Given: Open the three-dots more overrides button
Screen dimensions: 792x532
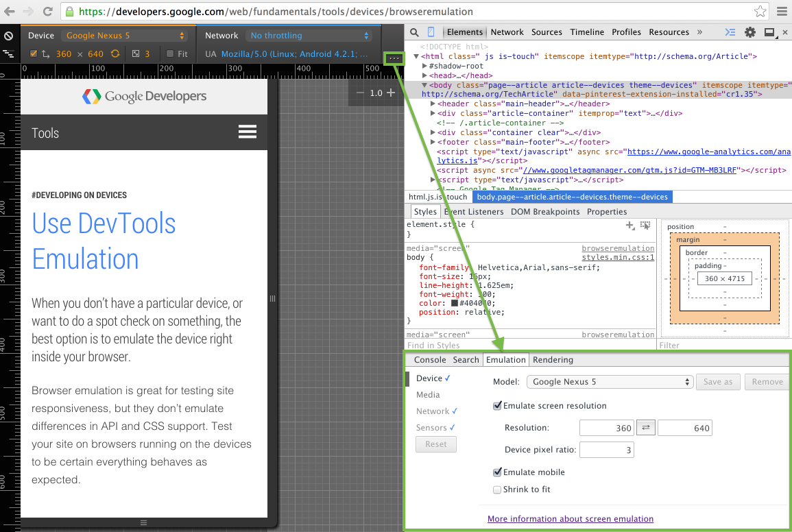Looking at the screenshot, I should coord(394,58).
